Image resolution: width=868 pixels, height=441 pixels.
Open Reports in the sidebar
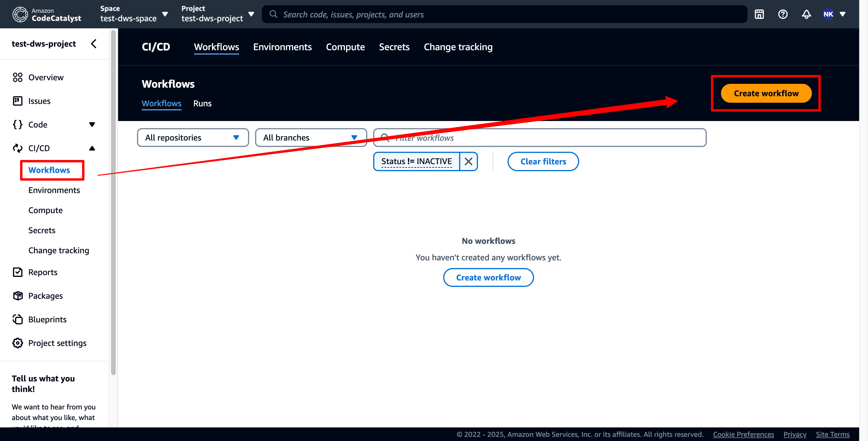click(43, 272)
